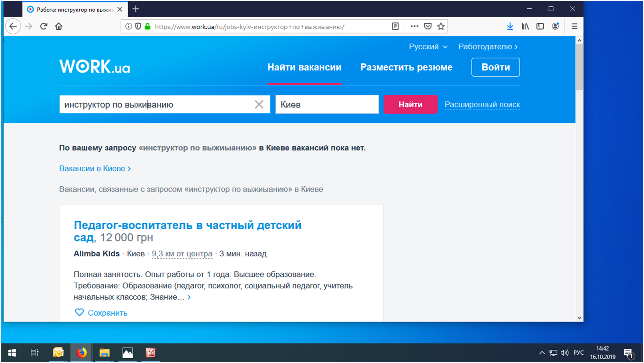Bookmark this page with the star icon

click(x=441, y=26)
